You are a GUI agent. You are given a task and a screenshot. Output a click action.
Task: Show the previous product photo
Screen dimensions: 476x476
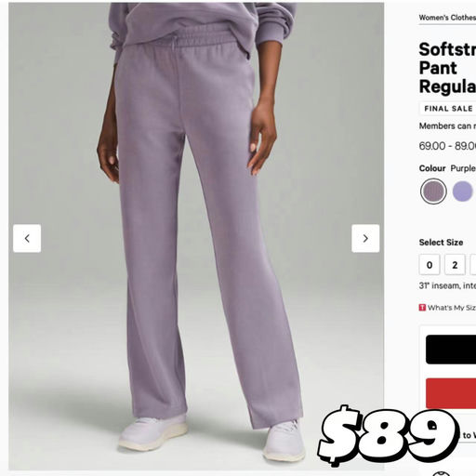[x=27, y=238]
